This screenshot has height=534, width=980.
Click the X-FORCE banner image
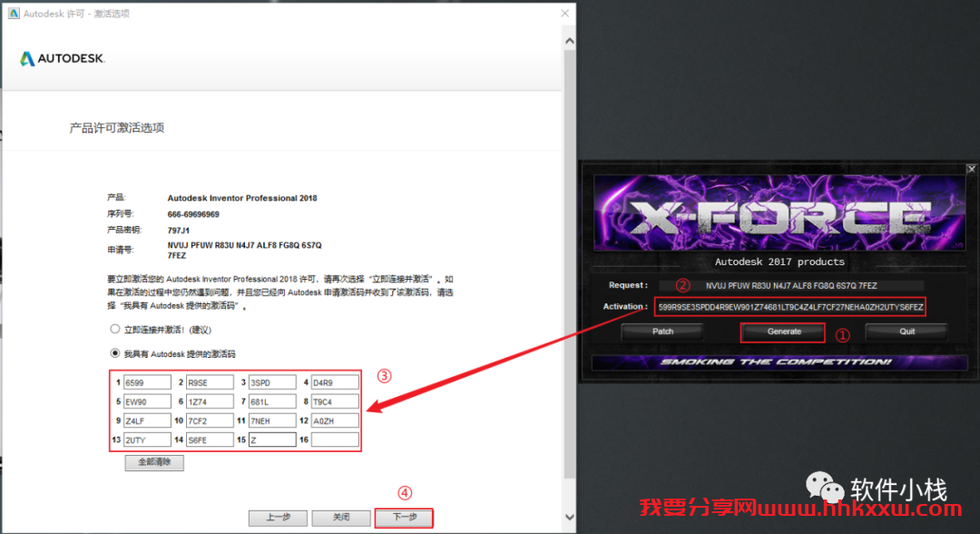pyautogui.click(x=779, y=213)
